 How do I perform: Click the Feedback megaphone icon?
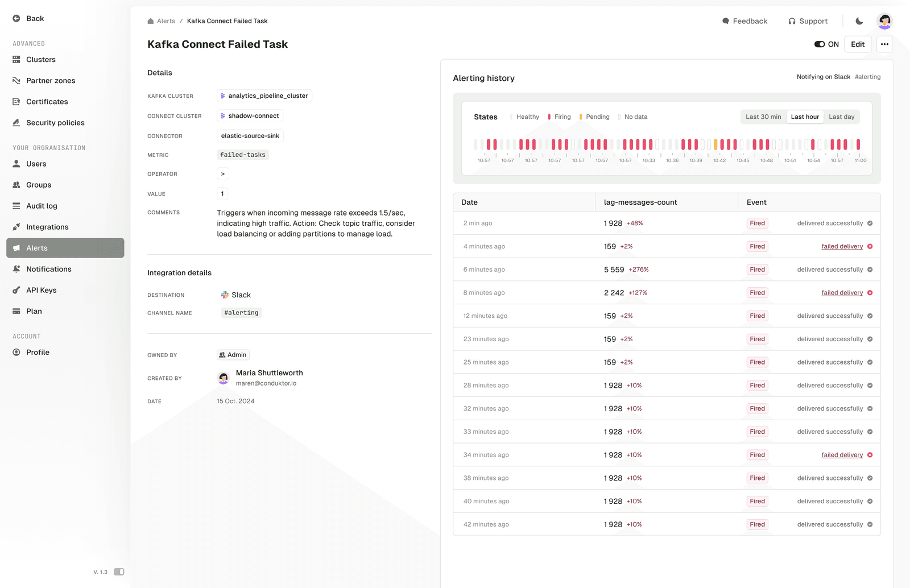[725, 20]
